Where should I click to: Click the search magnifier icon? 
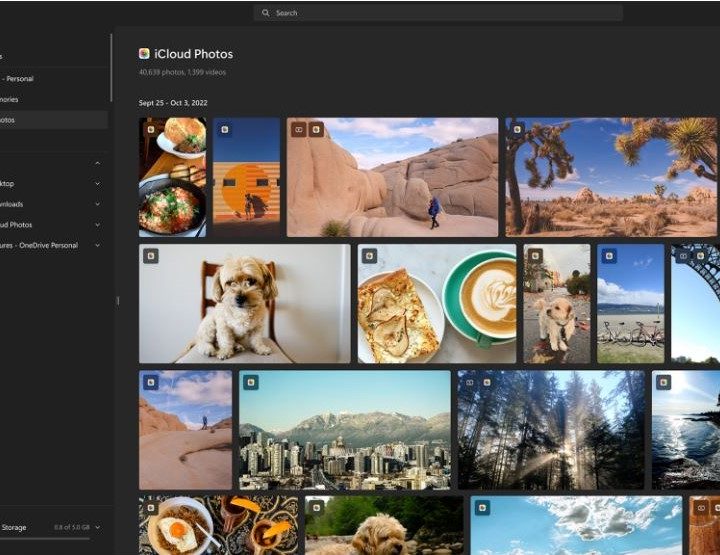click(265, 13)
